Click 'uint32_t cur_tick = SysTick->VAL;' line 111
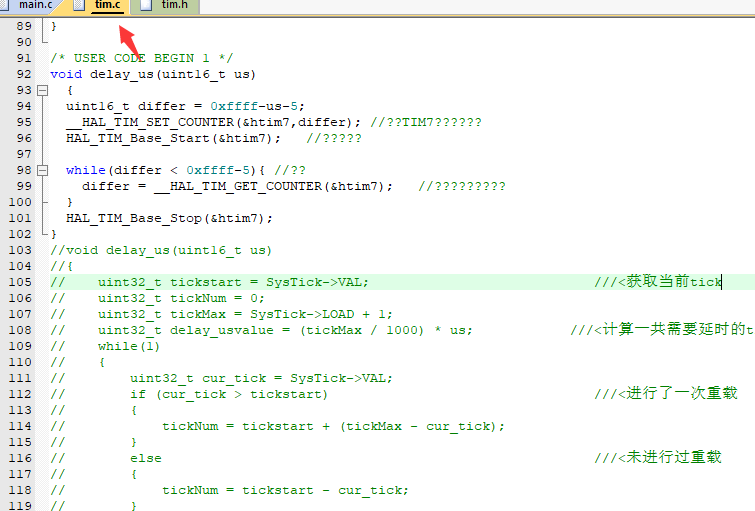The height and width of the screenshot is (511, 755). point(261,378)
